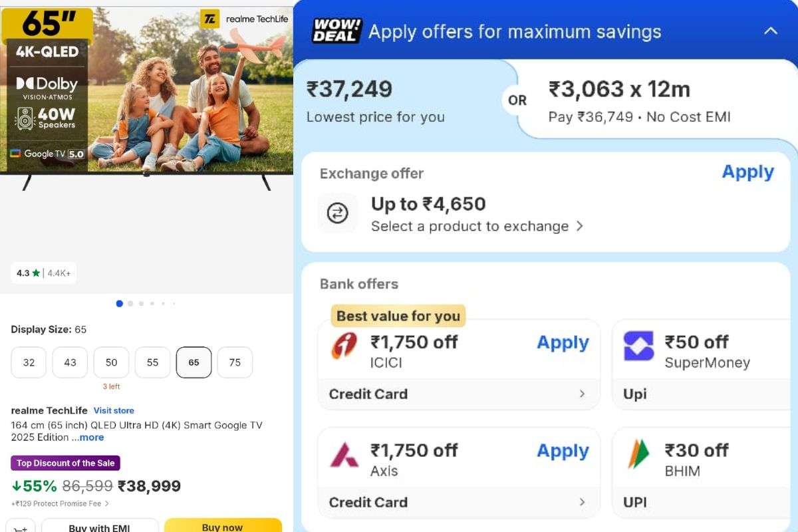Viewport: 798px width, 532px height.
Task: Open Select a product to exchange
Action: [x=477, y=226]
